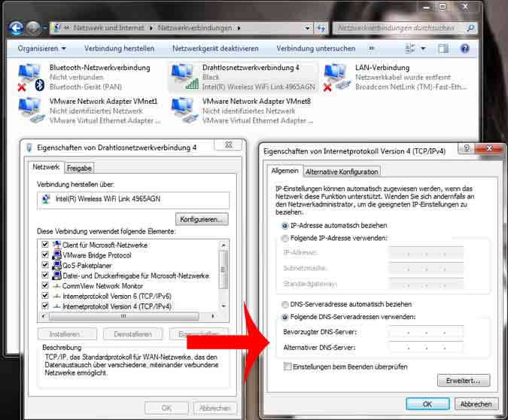The image size is (508, 420).
Task: Expand breadcrumb arrow after Netzwerk und Internet
Action: 151,28
